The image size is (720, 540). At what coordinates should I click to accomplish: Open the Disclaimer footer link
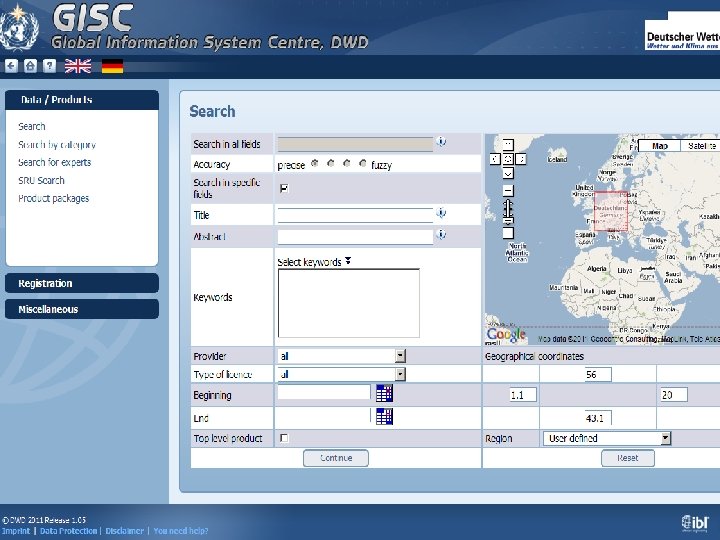click(x=124, y=531)
